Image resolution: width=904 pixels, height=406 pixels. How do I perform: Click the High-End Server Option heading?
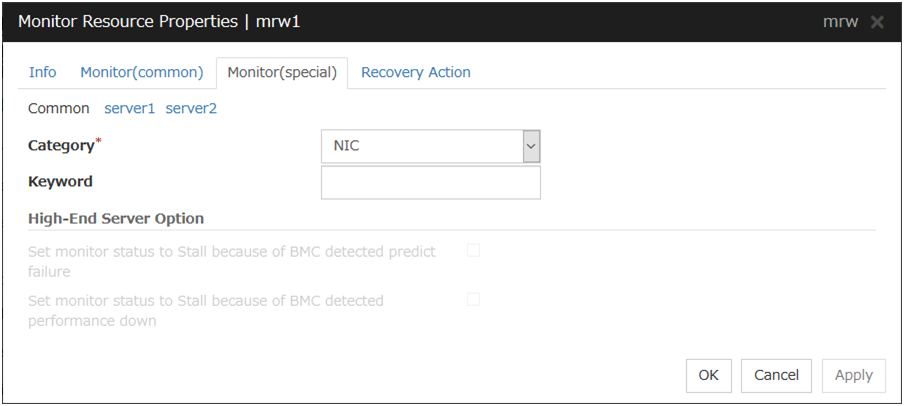tap(116, 218)
